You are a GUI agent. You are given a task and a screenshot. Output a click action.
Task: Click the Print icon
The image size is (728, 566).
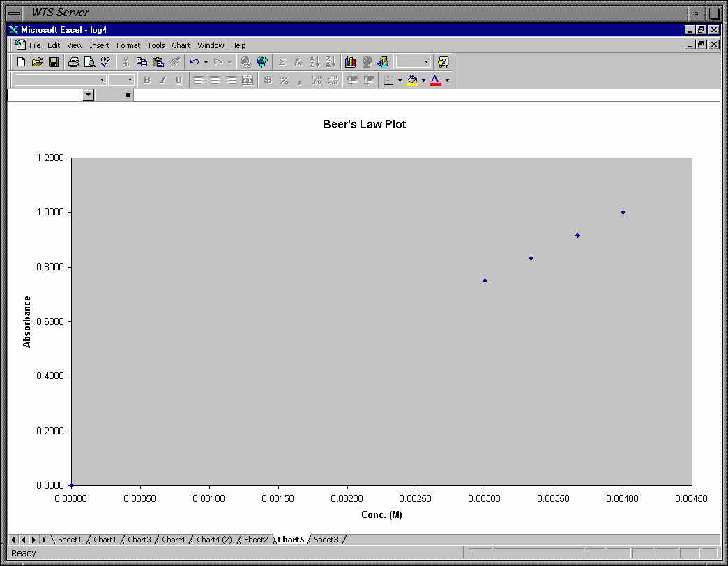coord(73,62)
